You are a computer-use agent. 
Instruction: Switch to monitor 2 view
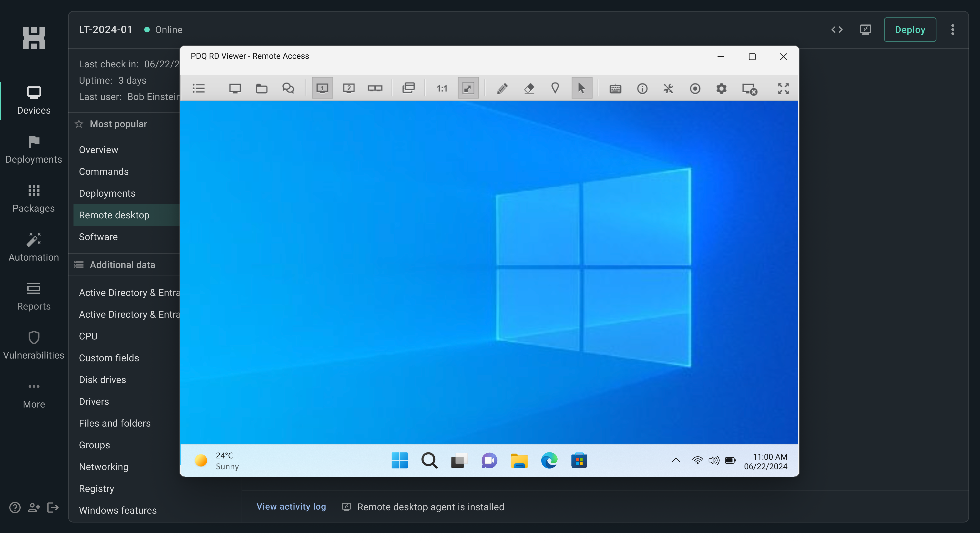point(348,89)
